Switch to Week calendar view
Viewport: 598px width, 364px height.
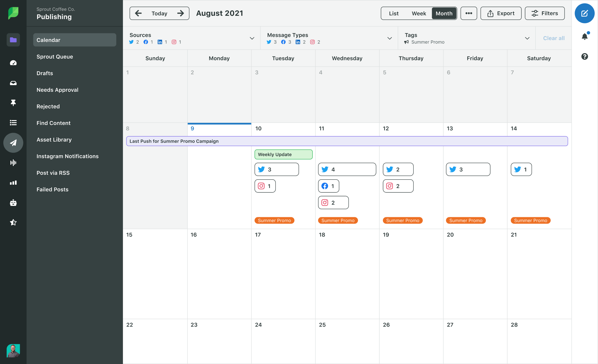coord(418,13)
